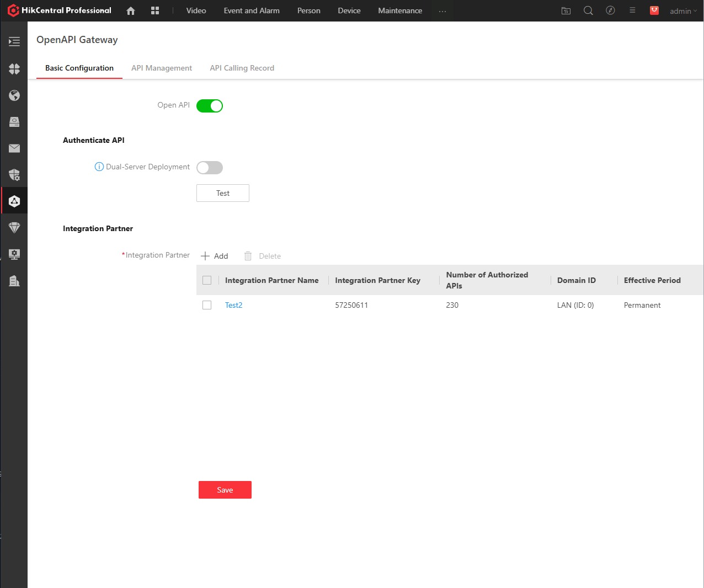This screenshot has height=588, width=704.
Task: Open the import and export folder icon
Action: coord(566,10)
